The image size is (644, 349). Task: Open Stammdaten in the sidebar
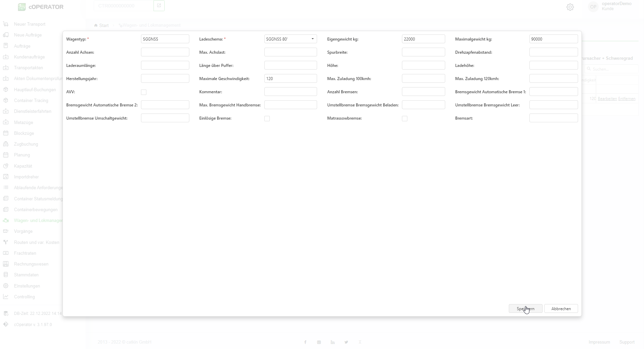coord(26,275)
